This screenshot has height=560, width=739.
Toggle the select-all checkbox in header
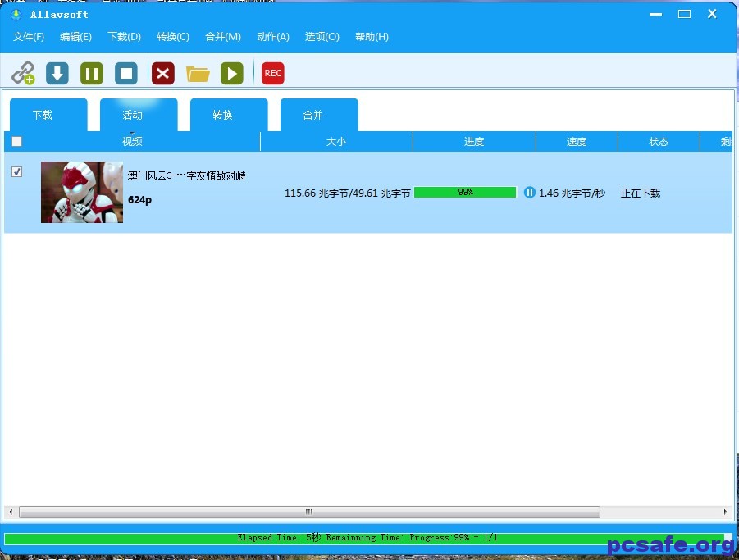click(x=17, y=141)
